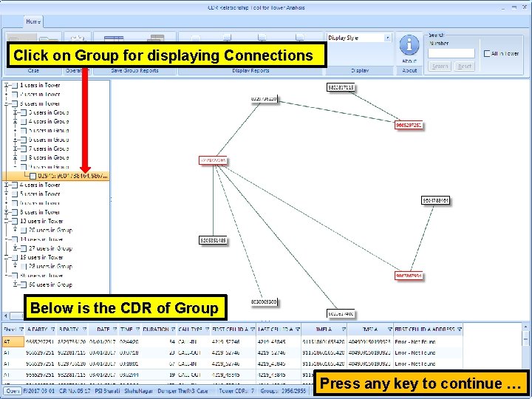Viewport: 532px width, 399px height.
Task: Expand the 5 users in Tower node
Action: pyautogui.click(x=6, y=194)
